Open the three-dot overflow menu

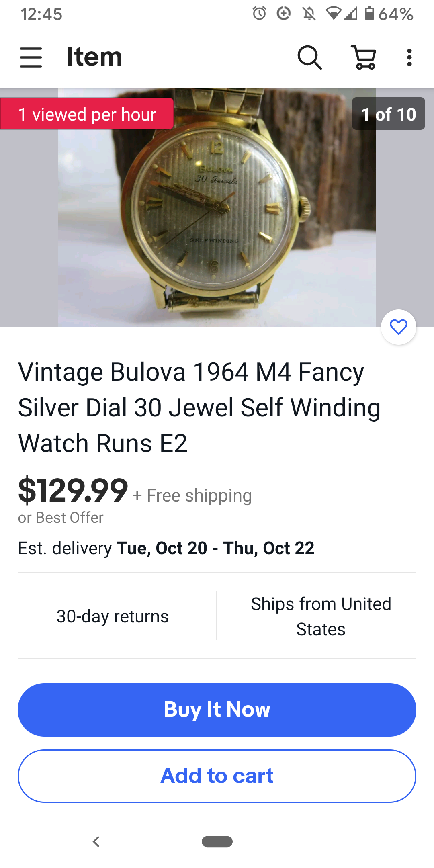coord(409,57)
